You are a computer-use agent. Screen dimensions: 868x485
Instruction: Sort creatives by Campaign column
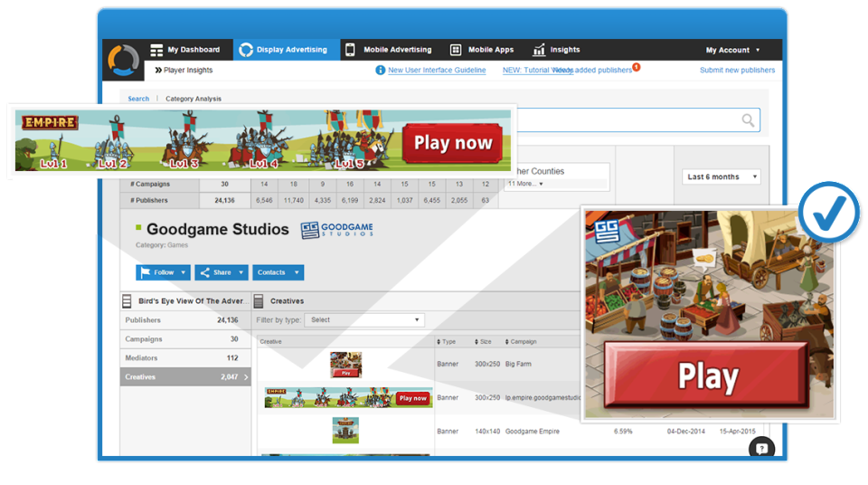[x=521, y=342]
